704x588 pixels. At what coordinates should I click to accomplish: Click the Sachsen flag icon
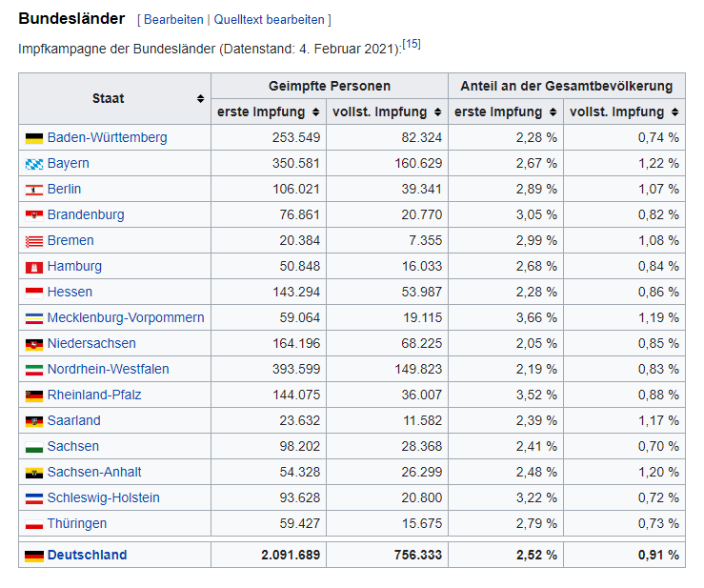[x=34, y=447]
